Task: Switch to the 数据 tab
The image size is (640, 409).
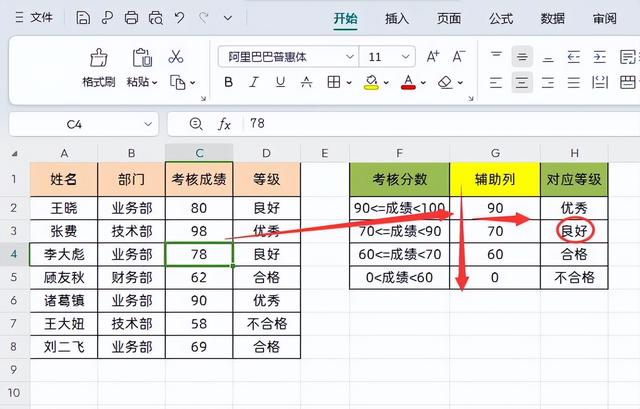Action: (x=553, y=18)
